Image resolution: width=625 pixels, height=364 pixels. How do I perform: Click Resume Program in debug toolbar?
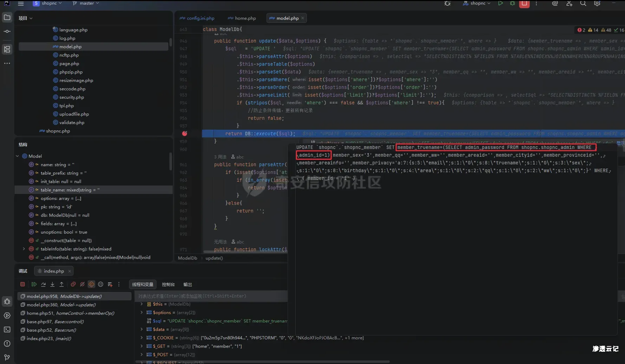(x=34, y=284)
